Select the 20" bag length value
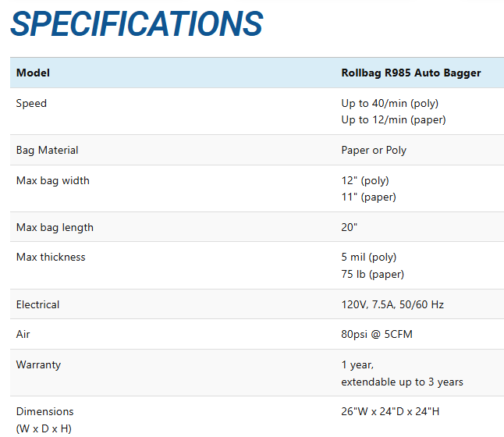 [349, 227]
